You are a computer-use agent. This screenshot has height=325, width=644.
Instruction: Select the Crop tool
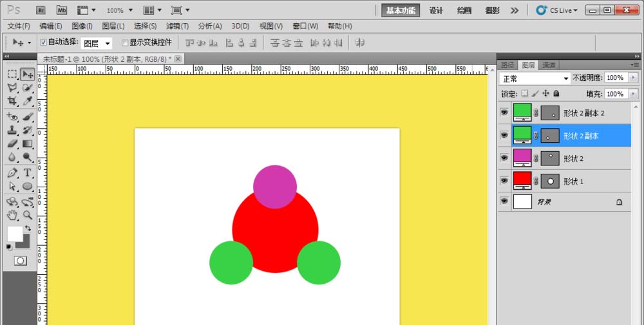(x=12, y=101)
